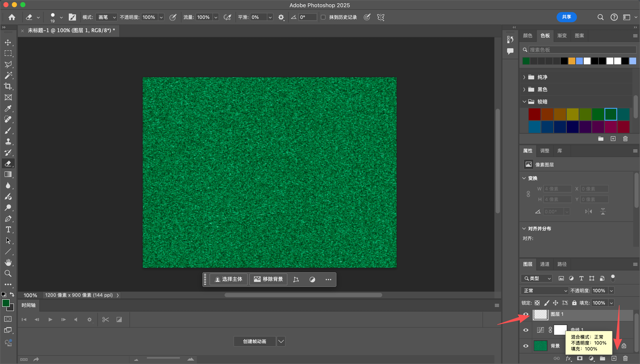Click the 创建帧动画 button
The image size is (640, 364).
tap(255, 341)
